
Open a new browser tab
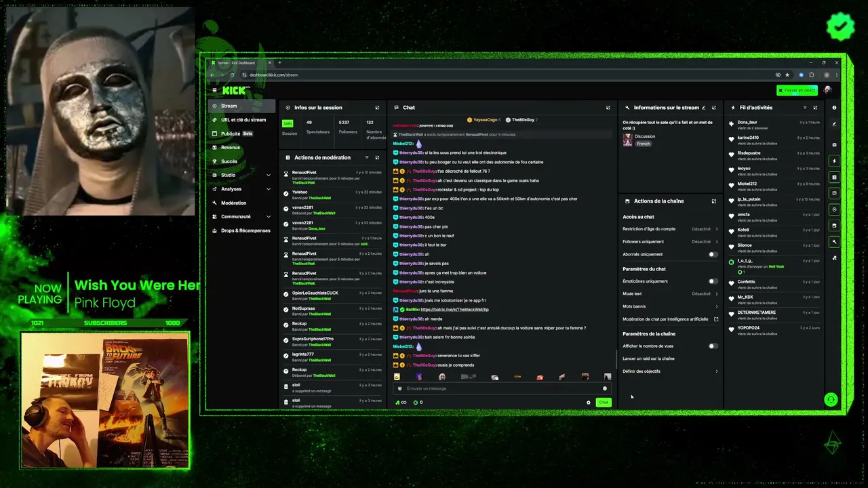click(279, 63)
